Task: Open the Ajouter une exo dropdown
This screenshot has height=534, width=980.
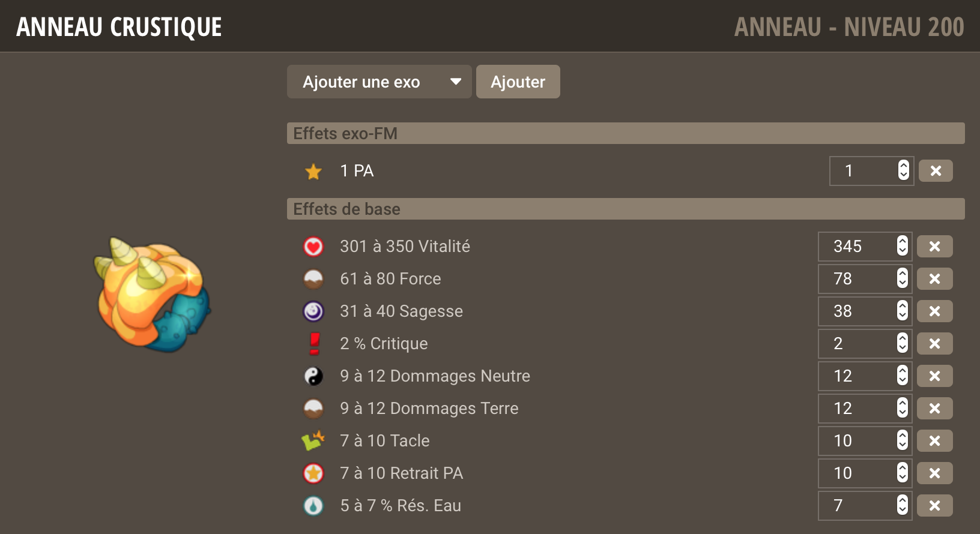Action: click(x=379, y=82)
